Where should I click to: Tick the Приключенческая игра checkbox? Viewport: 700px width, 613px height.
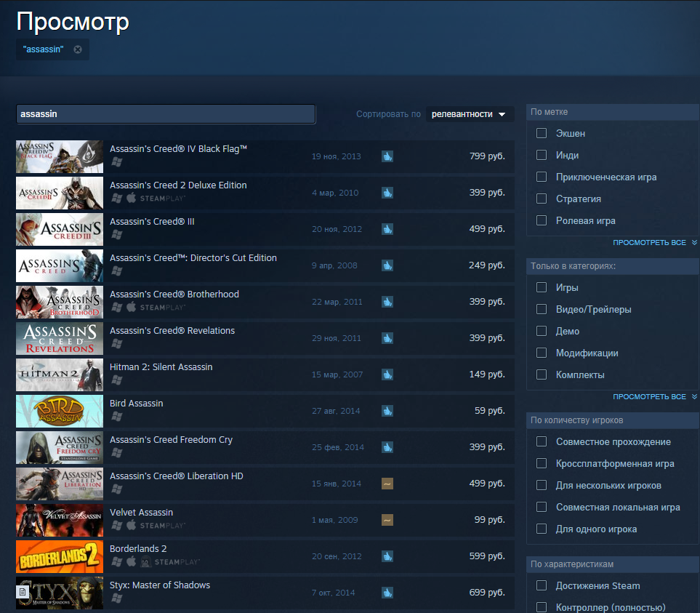point(542,177)
